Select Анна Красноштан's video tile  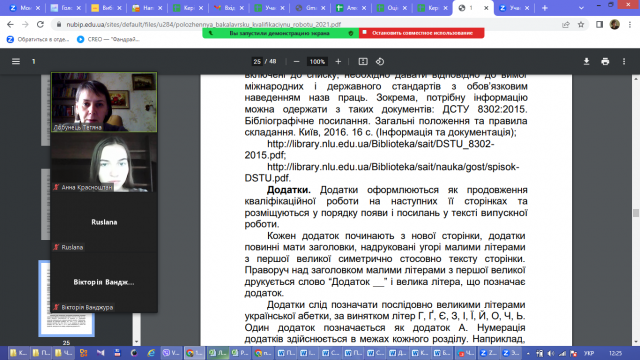(x=104, y=162)
